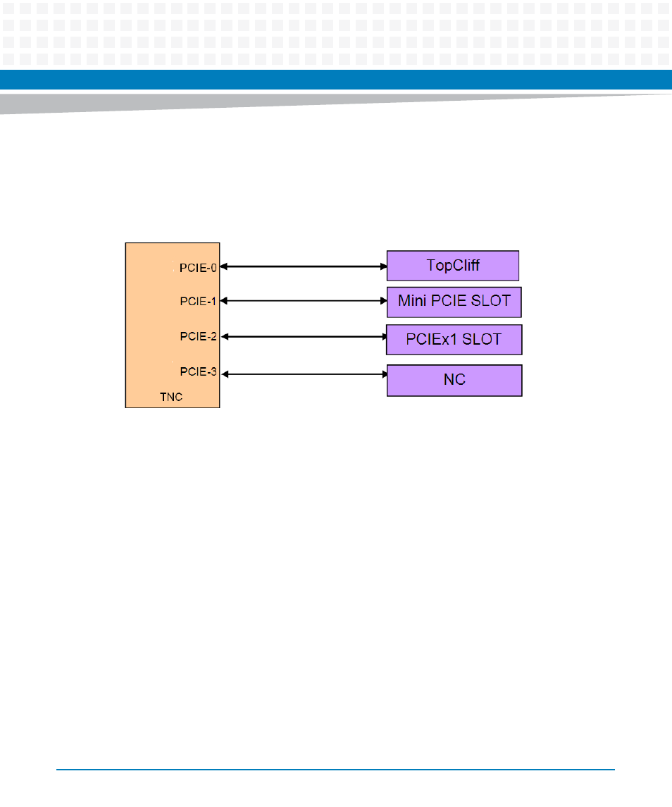Image resolution: width=672 pixels, height=807 pixels.
Task: Select the arrow line to Mini PCIE SLOT
Action: coord(303,301)
